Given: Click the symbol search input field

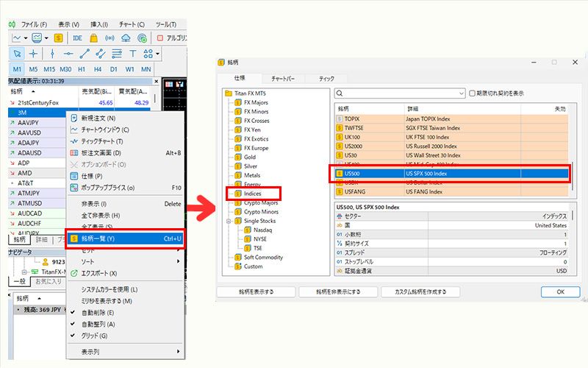Looking at the screenshot, I should click(x=399, y=93).
